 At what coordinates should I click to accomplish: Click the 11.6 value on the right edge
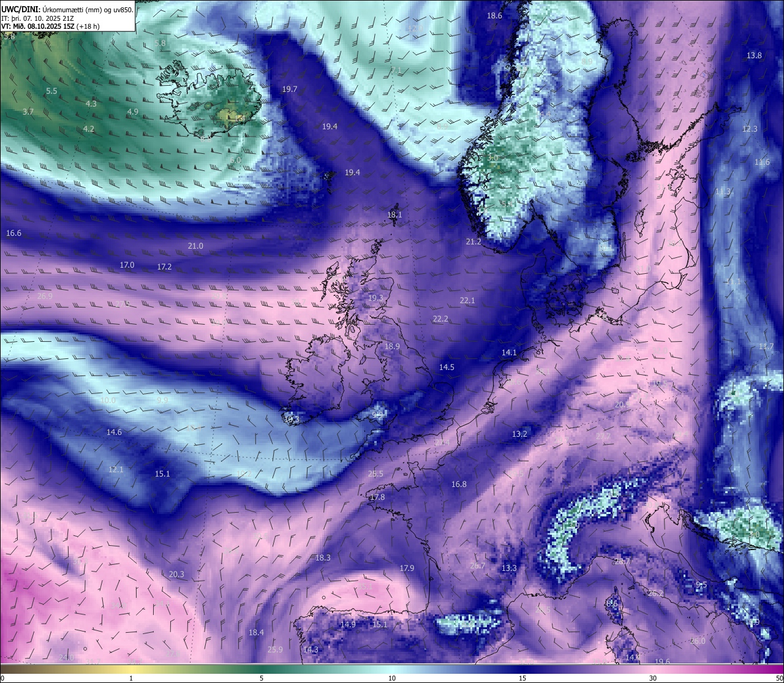tap(762, 162)
